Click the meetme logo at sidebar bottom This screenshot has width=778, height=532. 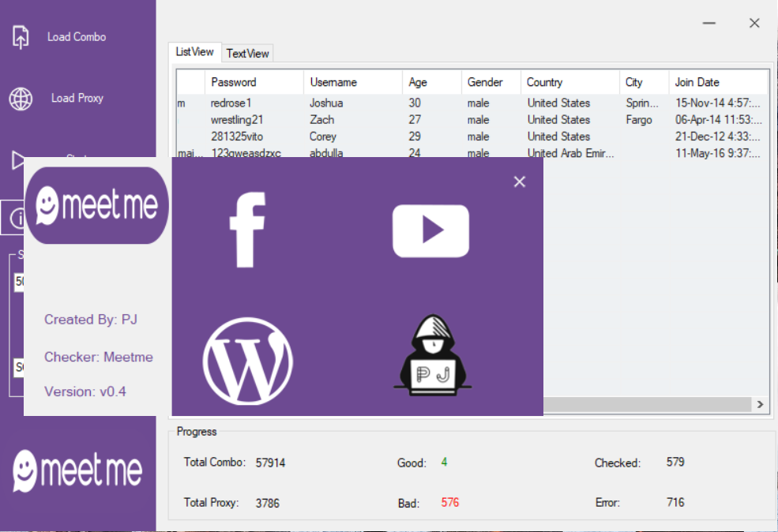pyautogui.click(x=77, y=470)
